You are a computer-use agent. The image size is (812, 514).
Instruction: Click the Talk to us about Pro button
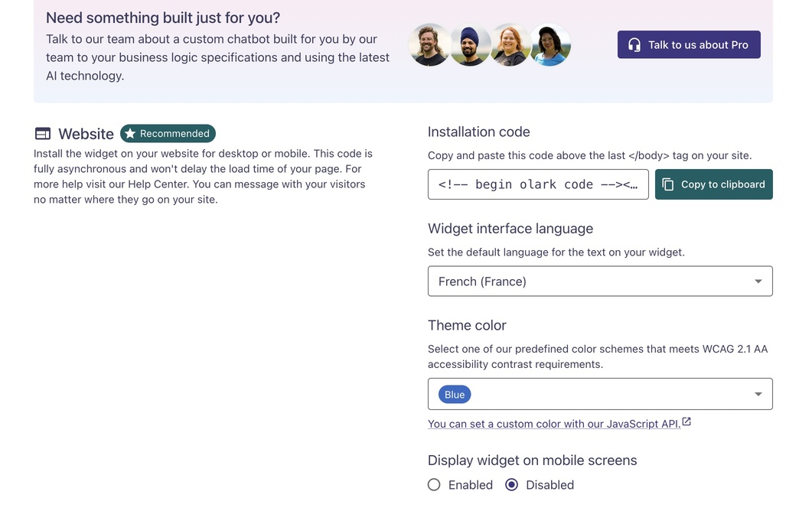pyautogui.click(x=688, y=44)
